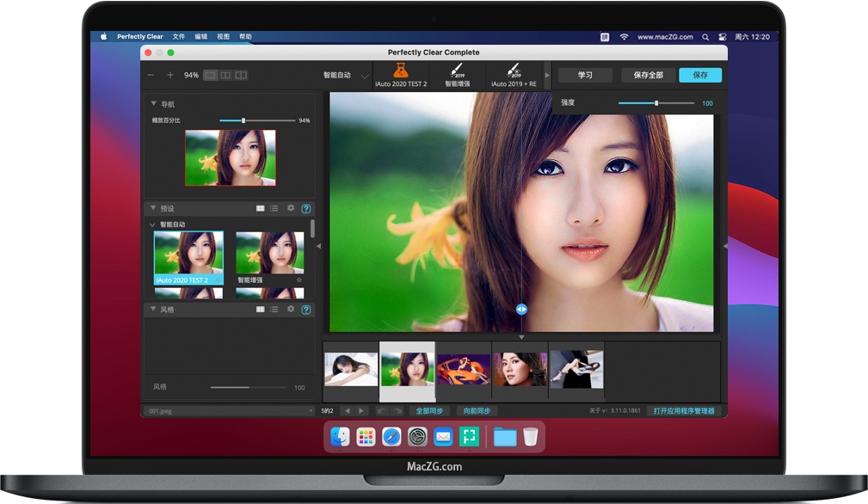This screenshot has height=504, width=868.
Task: Switch 预设 panel to grid view
Action: tap(261, 208)
